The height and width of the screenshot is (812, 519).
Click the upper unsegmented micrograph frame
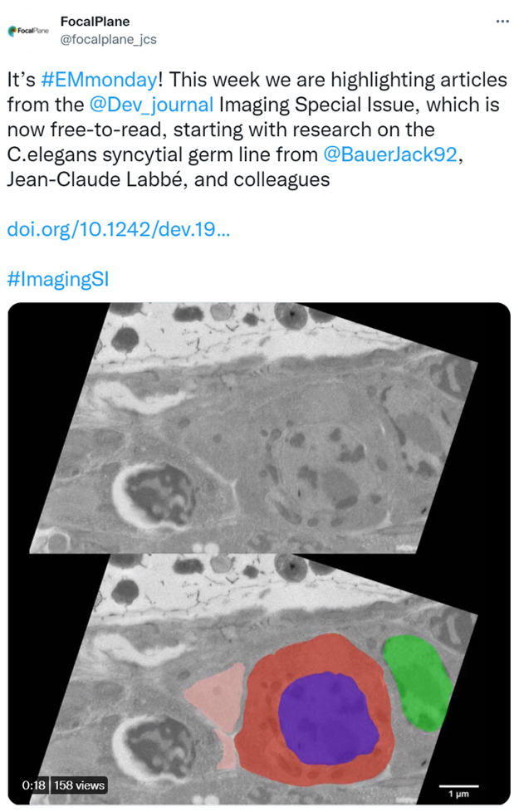click(x=254, y=428)
